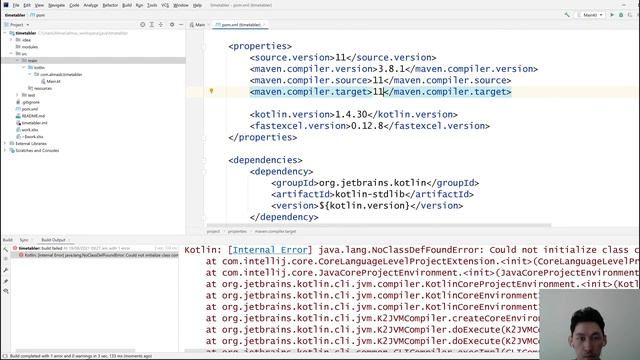Select the pom.xml (timetabler) editor tab
The image size is (640, 360).
tap(240, 25)
